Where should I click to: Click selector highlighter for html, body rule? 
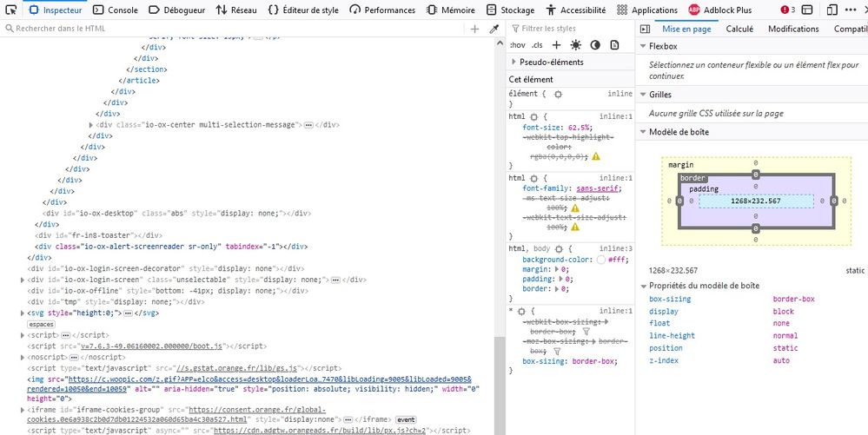coord(559,249)
